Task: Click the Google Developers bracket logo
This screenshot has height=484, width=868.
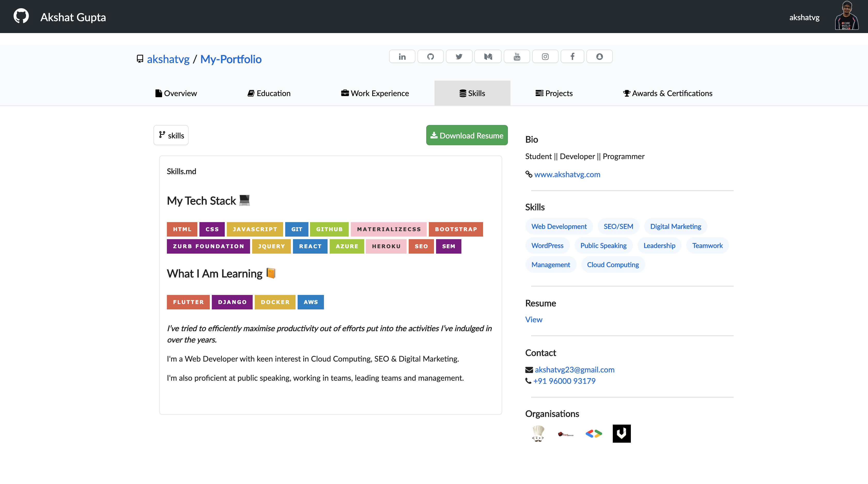Action: [594, 433]
